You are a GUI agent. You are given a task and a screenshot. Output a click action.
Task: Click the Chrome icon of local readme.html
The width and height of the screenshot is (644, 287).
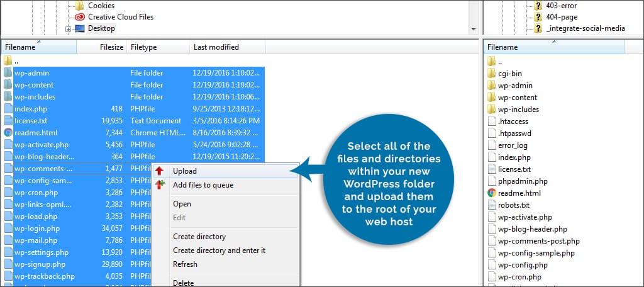coord(8,132)
